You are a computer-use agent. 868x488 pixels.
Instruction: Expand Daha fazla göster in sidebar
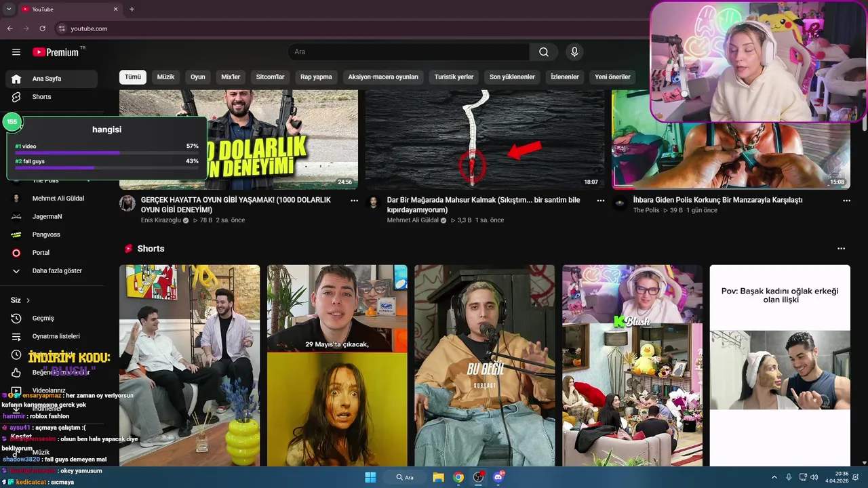[x=52, y=270]
